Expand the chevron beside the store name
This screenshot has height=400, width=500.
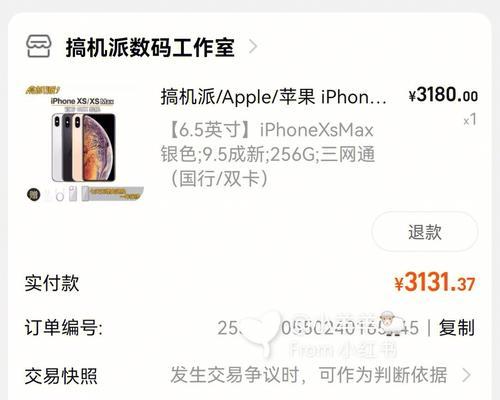tap(253, 47)
